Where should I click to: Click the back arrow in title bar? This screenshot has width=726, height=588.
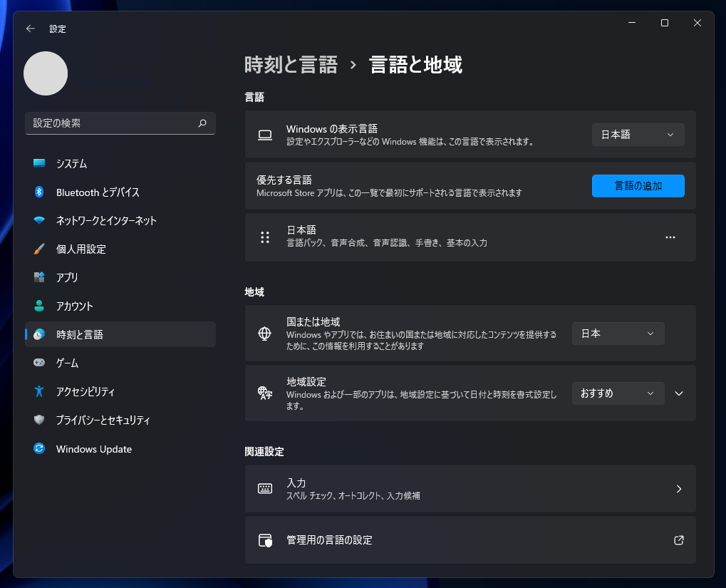31,29
